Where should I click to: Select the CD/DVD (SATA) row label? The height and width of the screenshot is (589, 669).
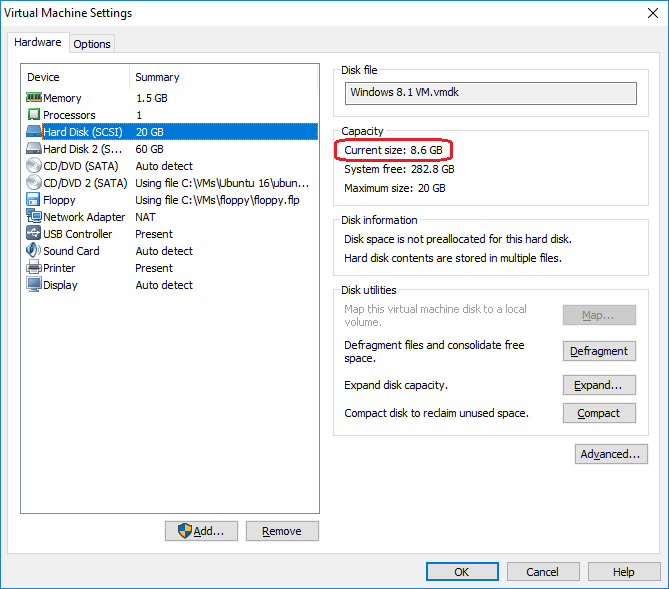click(81, 166)
